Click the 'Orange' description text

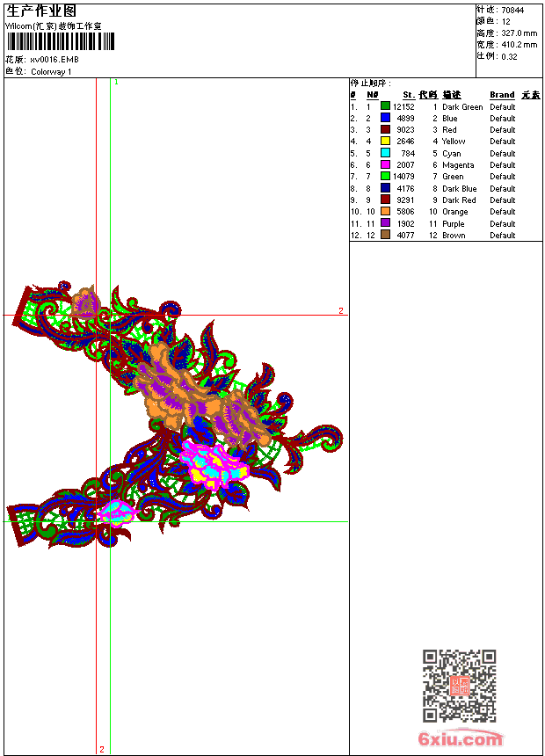[x=455, y=212]
